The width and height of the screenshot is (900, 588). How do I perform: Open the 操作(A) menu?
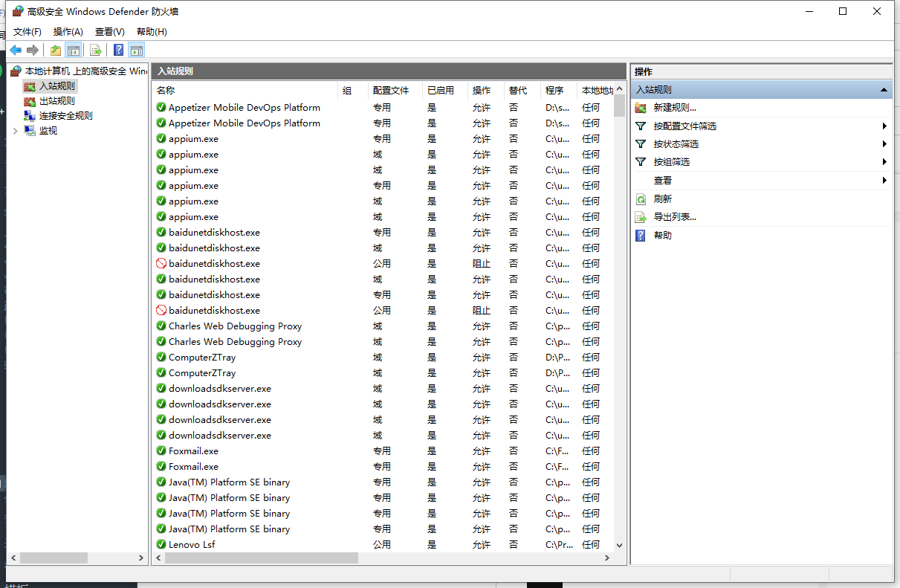tap(68, 32)
